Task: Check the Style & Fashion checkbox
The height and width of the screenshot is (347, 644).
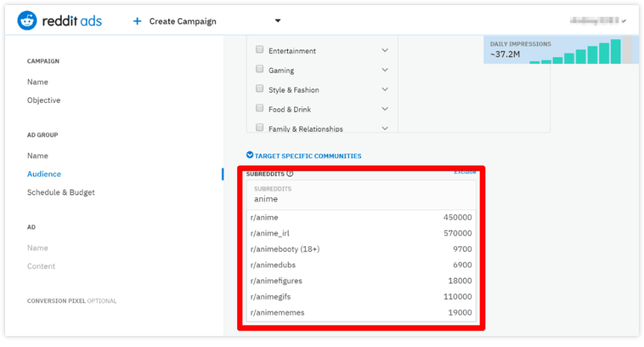Action: point(259,89)
